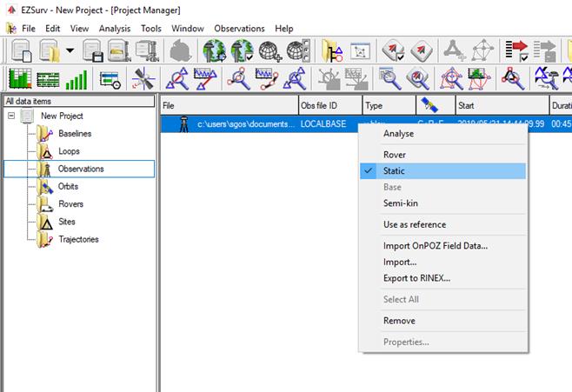Click the Save Project floppy-disk icon
Image resolution: width=572 pixels, height=392 pixels.
[92, 50]
